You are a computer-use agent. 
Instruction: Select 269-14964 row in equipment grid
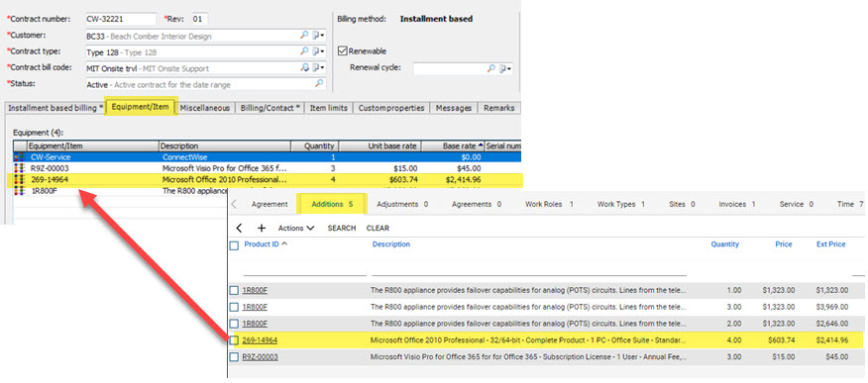tap(266, 179)
